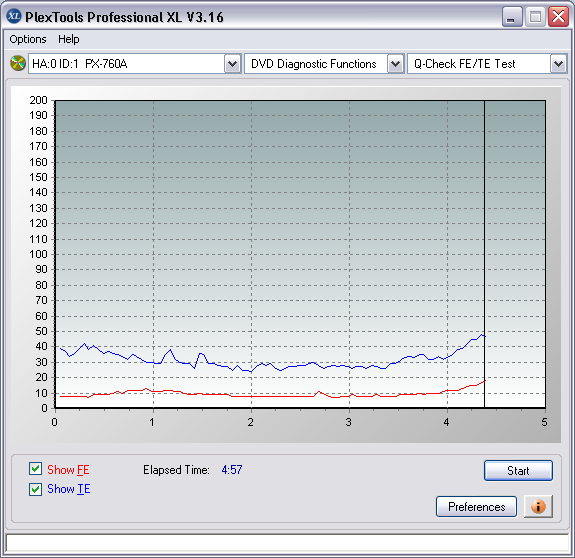Open the orange info icon button
575x558 pixels.
538,506
